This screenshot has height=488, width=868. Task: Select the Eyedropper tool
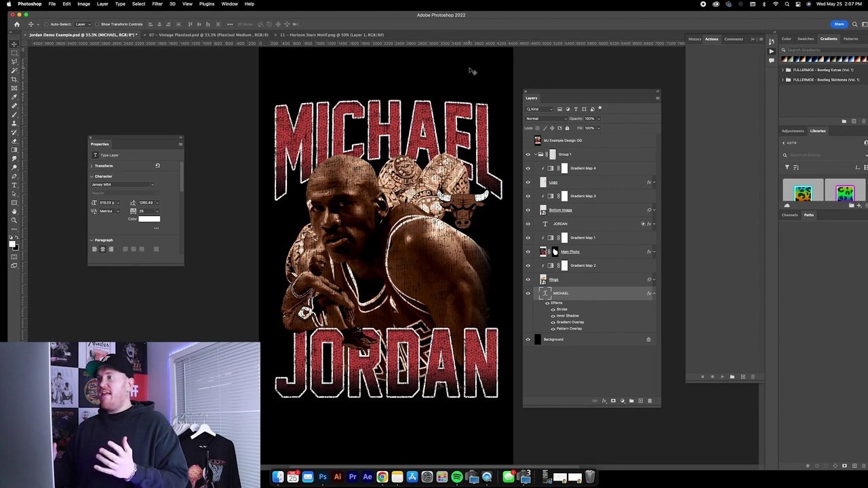pos(14,97)
